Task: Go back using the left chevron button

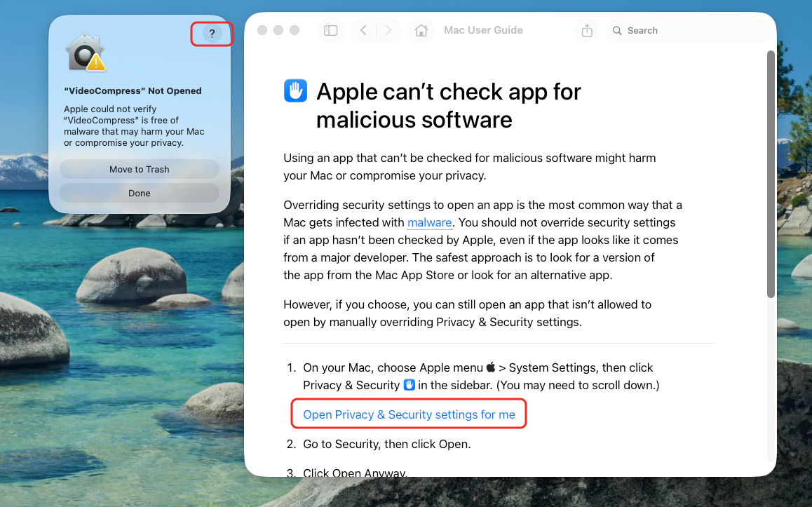Action: coord(363,31)
